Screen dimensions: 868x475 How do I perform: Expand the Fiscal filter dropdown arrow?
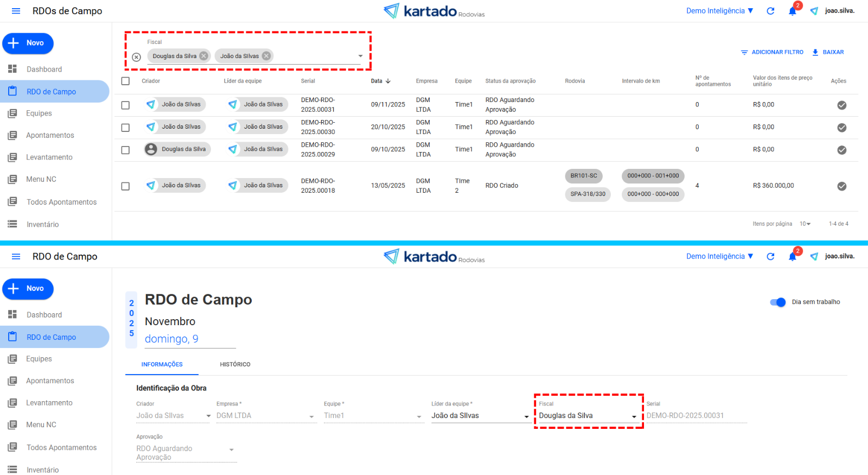coord(360,56)
